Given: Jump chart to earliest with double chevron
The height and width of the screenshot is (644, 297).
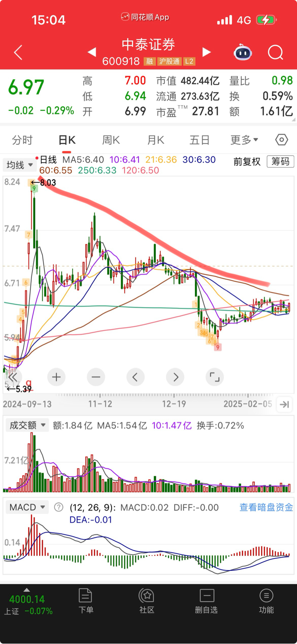Looking at the screenshot, I should (13, 377).
